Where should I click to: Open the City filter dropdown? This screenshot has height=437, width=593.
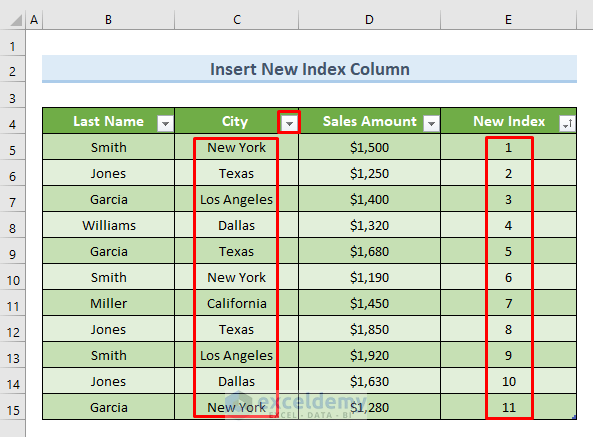[289, 123]
